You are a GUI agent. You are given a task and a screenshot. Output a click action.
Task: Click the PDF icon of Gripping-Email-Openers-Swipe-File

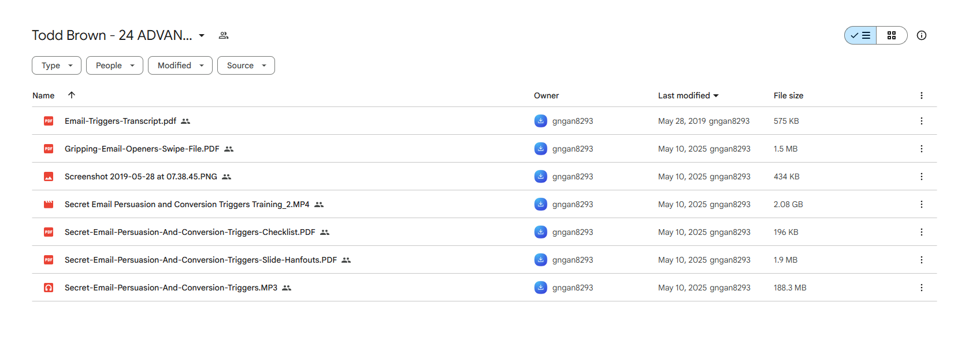[49, 149]
